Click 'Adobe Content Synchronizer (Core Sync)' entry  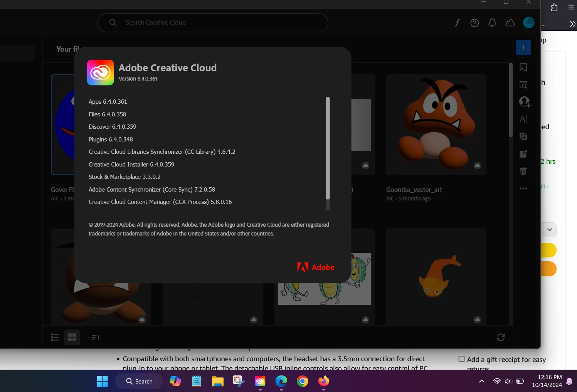[152, 190]
